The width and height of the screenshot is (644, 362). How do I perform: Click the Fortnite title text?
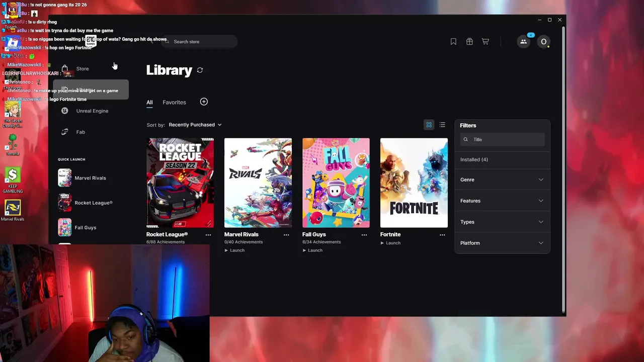coord(390,234)
